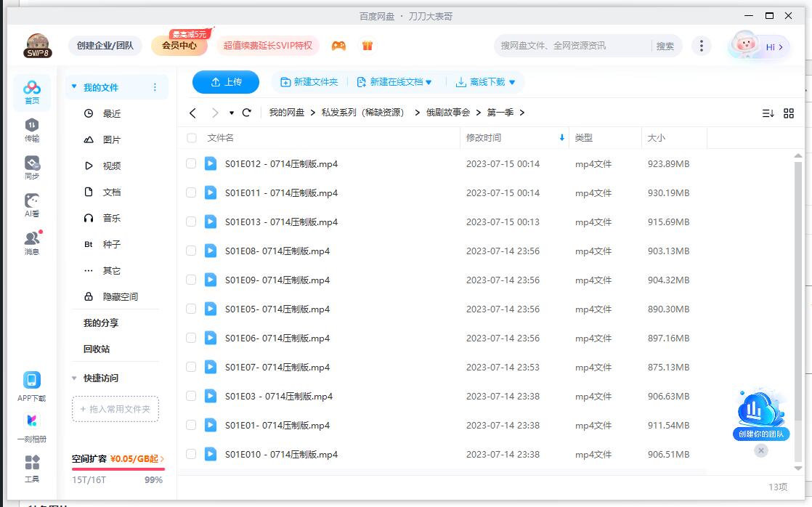The width and height of the screenshot is (812, 507).
Task: Click the 我的网盘 breadcrumb item
Action: (x=288, y=113)
